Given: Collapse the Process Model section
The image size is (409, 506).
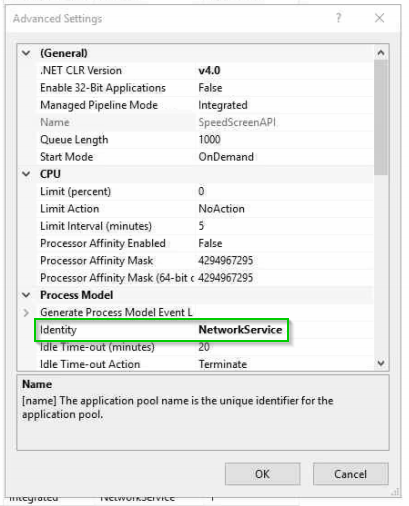Looking at the screenshot, I should click(x=26, y=295).
